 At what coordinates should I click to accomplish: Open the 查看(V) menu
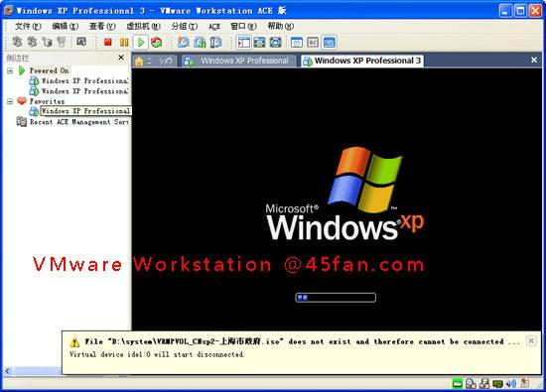(102, 26)
